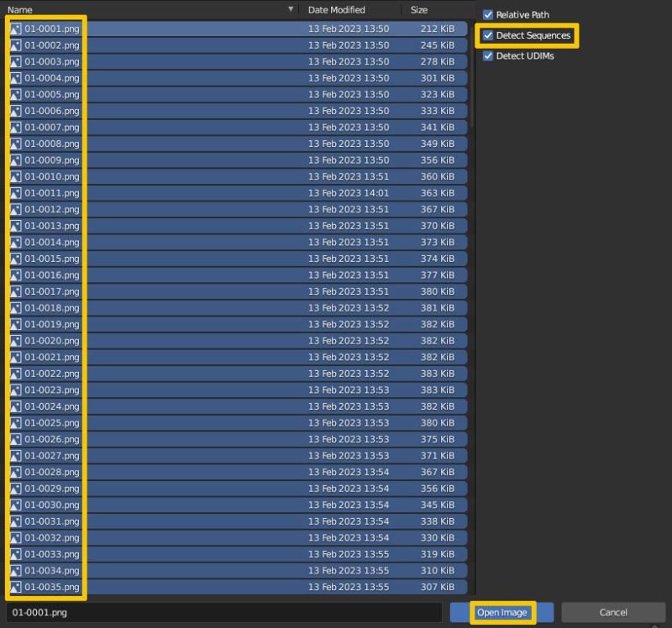Click the image icon of 01-0004.png
This screenshot has width=672, height=628.
click(x=15, y=78)
